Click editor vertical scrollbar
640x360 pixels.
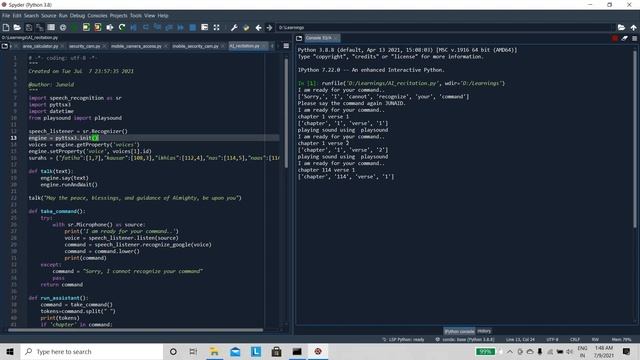pos(286,112)
